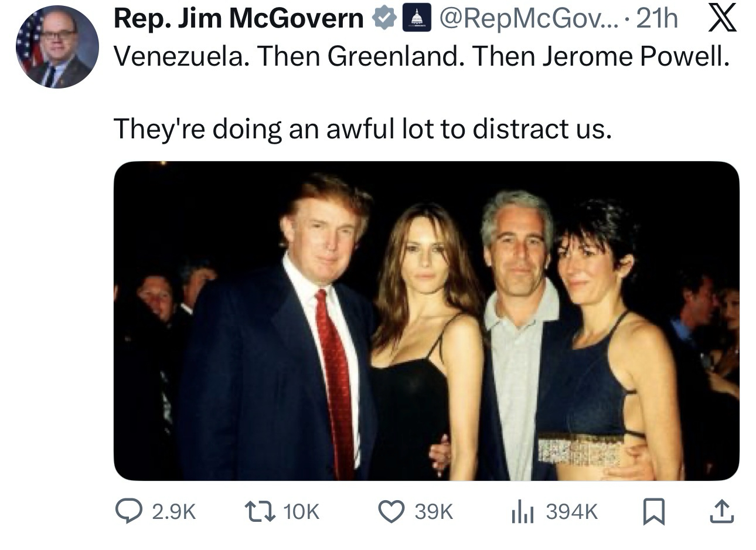Screen dimensions: 756x550
Task: Open the attached photo in the tweet
Action: coord(426,321)
